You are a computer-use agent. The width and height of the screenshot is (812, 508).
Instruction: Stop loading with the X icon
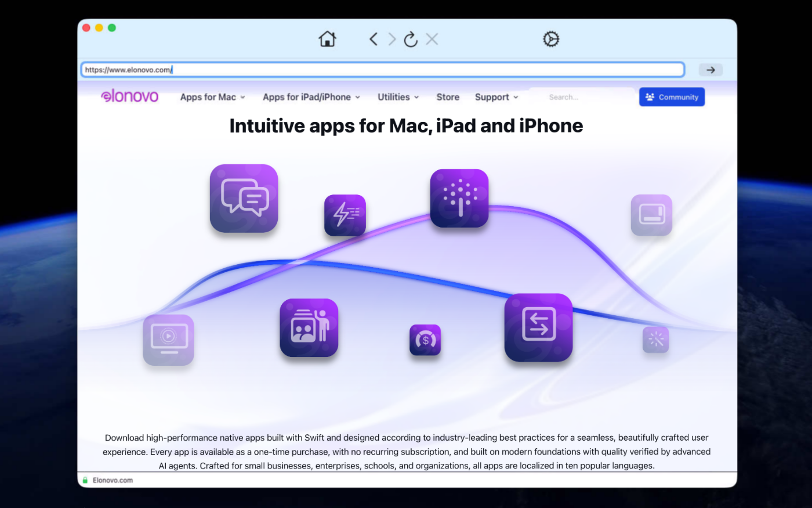(432, 39)
